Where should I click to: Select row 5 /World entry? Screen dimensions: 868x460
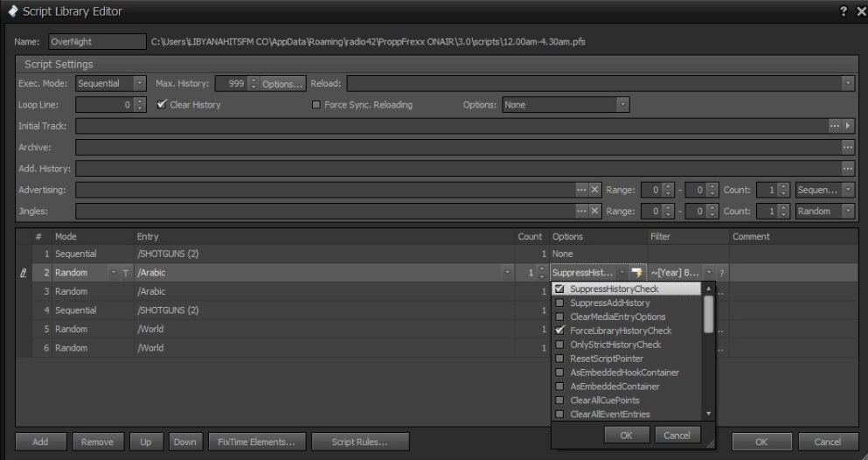tap(324, 329)
